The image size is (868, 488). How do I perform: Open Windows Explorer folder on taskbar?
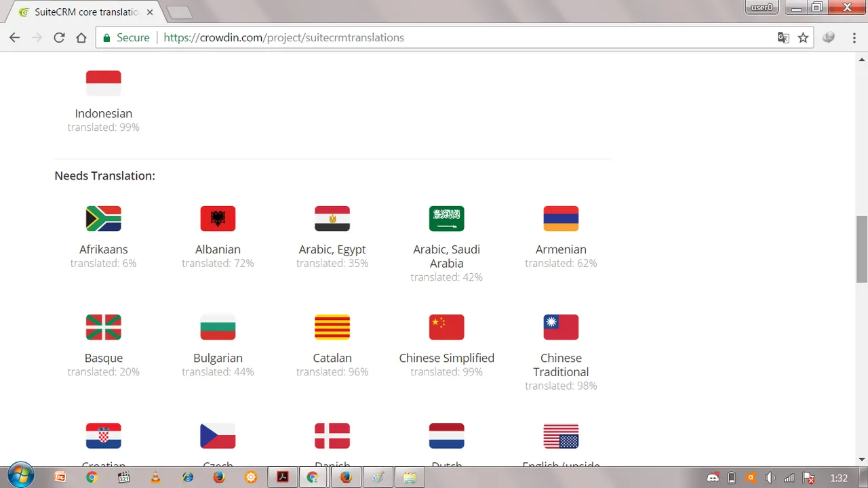(410, 477)
